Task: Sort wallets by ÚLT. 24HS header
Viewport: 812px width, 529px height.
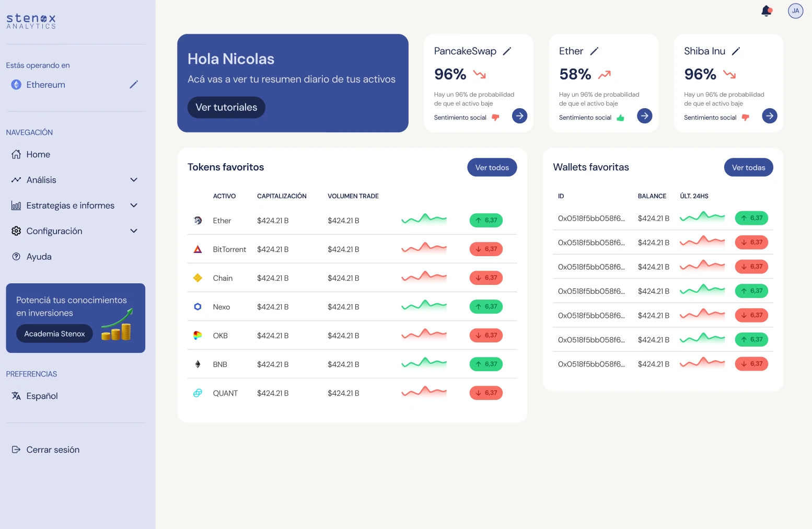Action: click(x=694, y=196)
